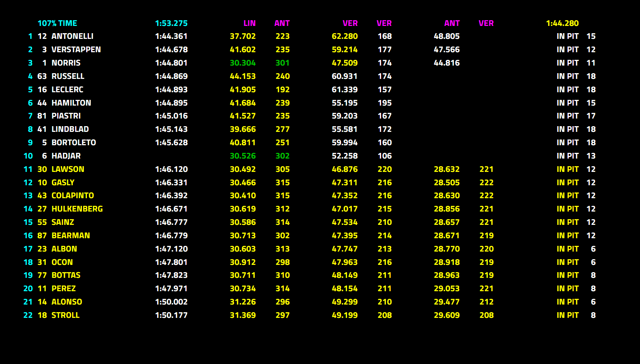Select LAWSON best lap 1:46.120
Screen dimensions: 640x364
tap(171, 169)
